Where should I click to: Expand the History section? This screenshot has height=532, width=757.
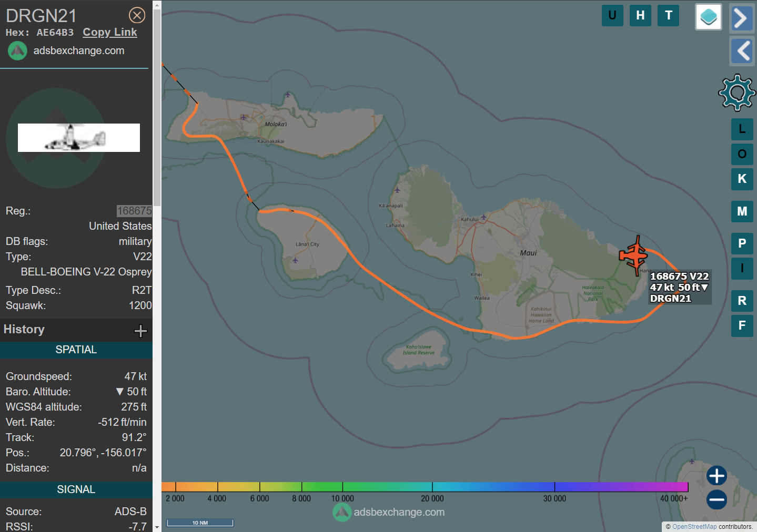(x=140, y=331)
